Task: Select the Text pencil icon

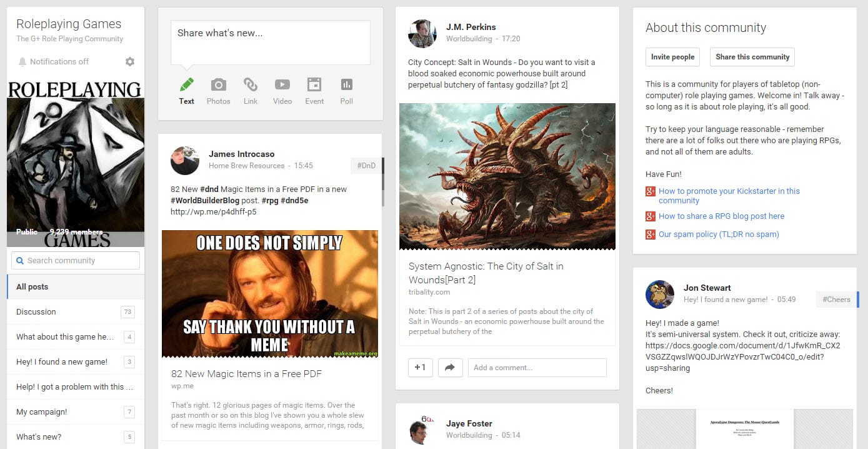Action: point(186,85)
